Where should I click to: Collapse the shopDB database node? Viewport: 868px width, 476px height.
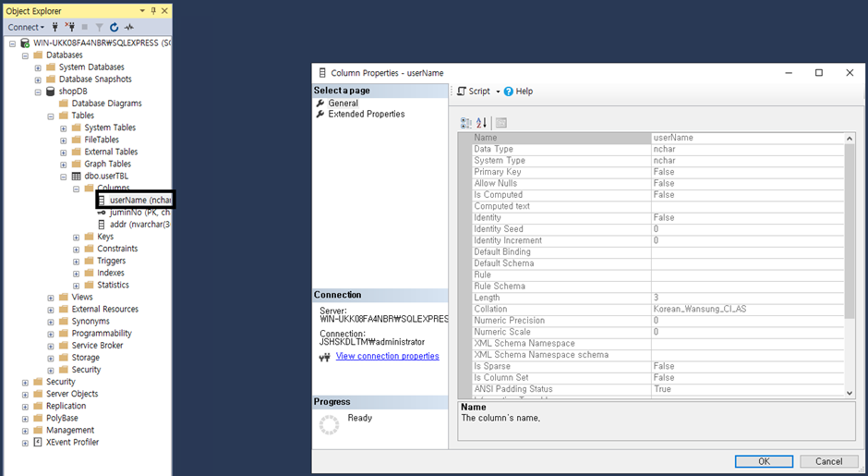pos(38,92)
